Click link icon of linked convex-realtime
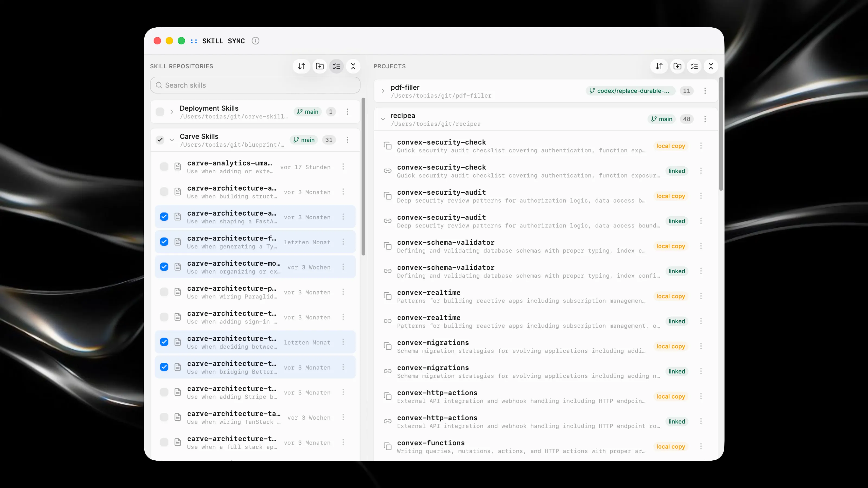 pos(388,321)
